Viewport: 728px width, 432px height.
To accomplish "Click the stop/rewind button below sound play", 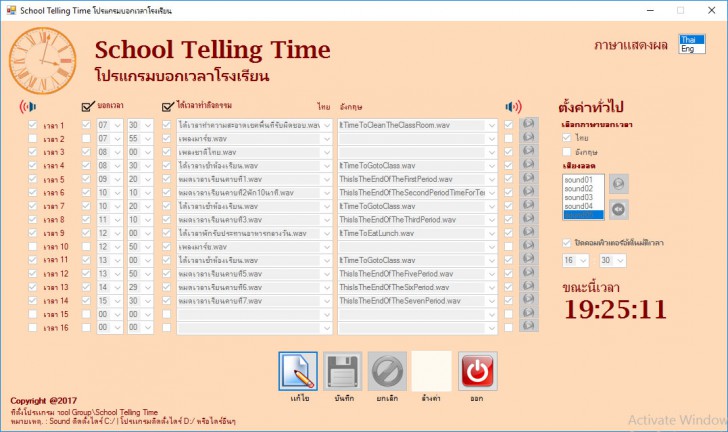I will point(618,209).
